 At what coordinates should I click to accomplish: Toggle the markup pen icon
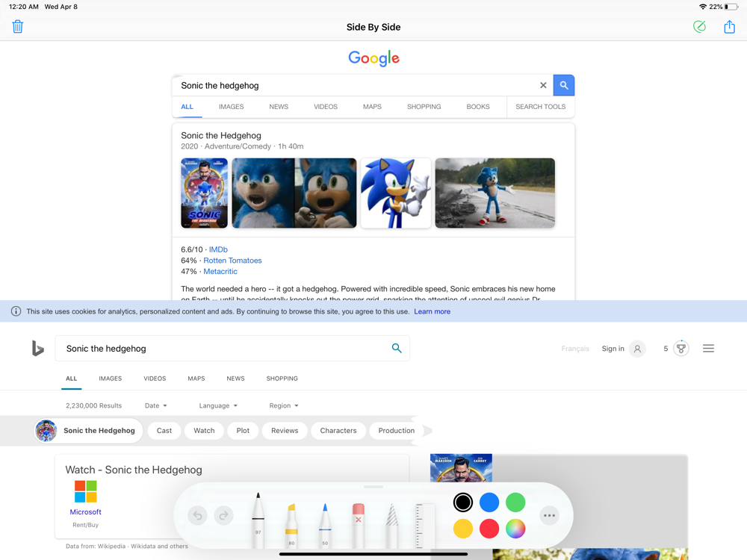[x=699, y=27]
